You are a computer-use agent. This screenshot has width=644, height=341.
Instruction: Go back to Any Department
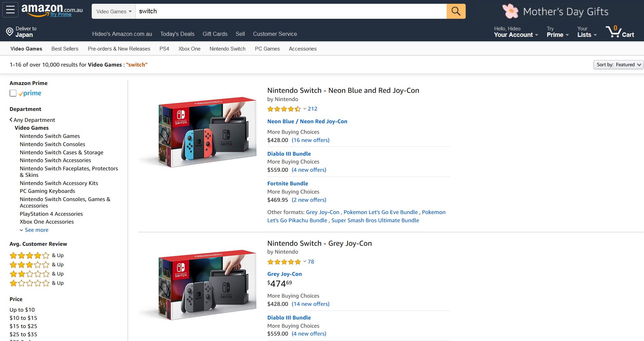(x=32, y=120)
